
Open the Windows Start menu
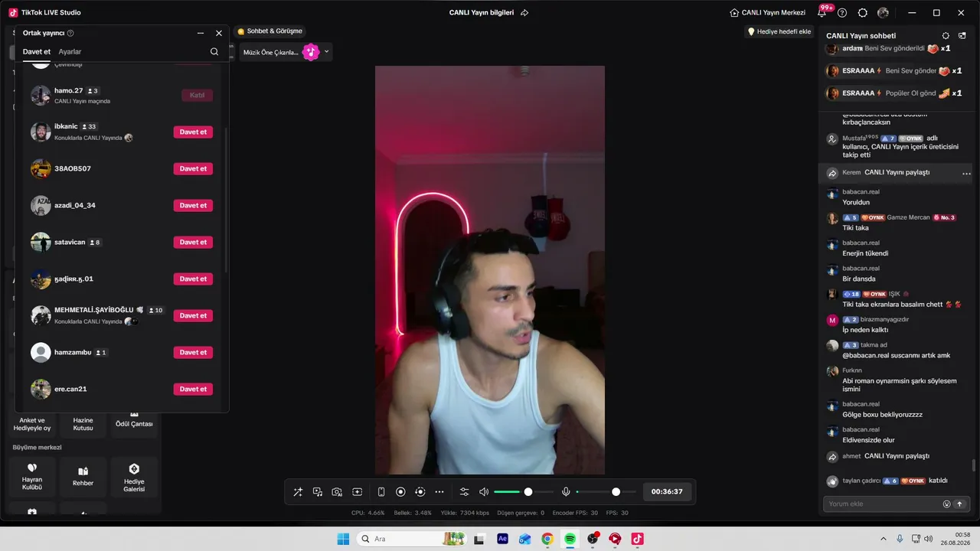click(343, 539)
